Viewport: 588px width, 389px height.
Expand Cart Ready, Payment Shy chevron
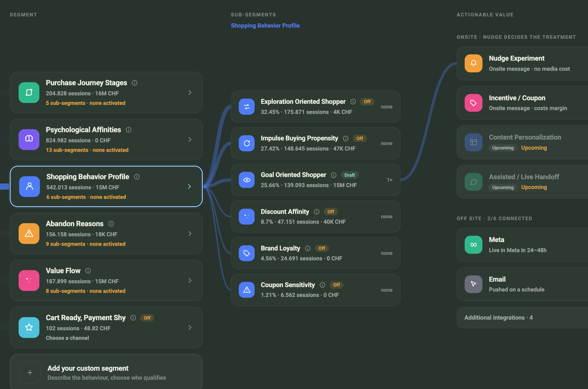190,328
